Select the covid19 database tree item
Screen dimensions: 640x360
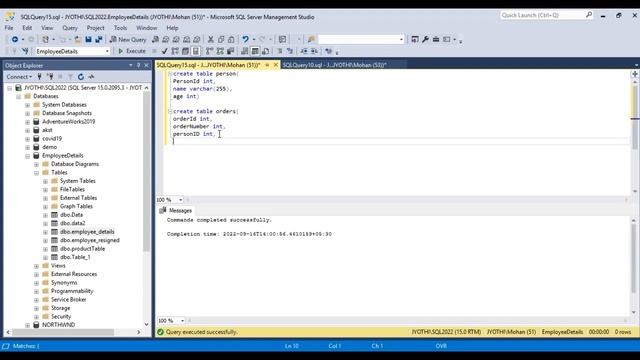point(52,139)
